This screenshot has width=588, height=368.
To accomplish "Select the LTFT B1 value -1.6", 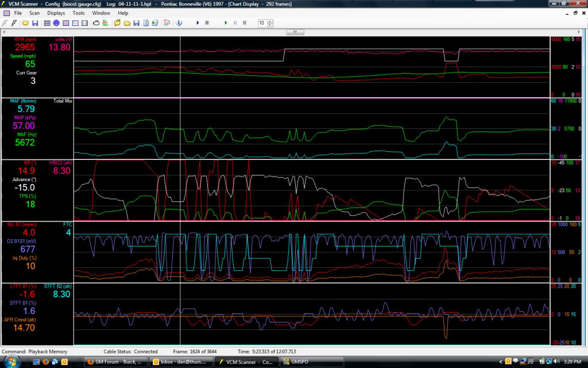I will 28,294.
